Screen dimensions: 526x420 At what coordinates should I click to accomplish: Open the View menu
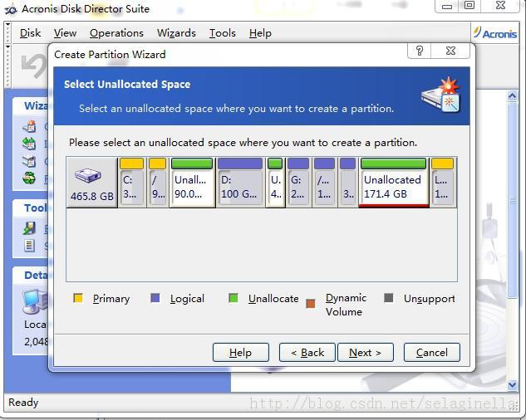[x=65, y=33]
